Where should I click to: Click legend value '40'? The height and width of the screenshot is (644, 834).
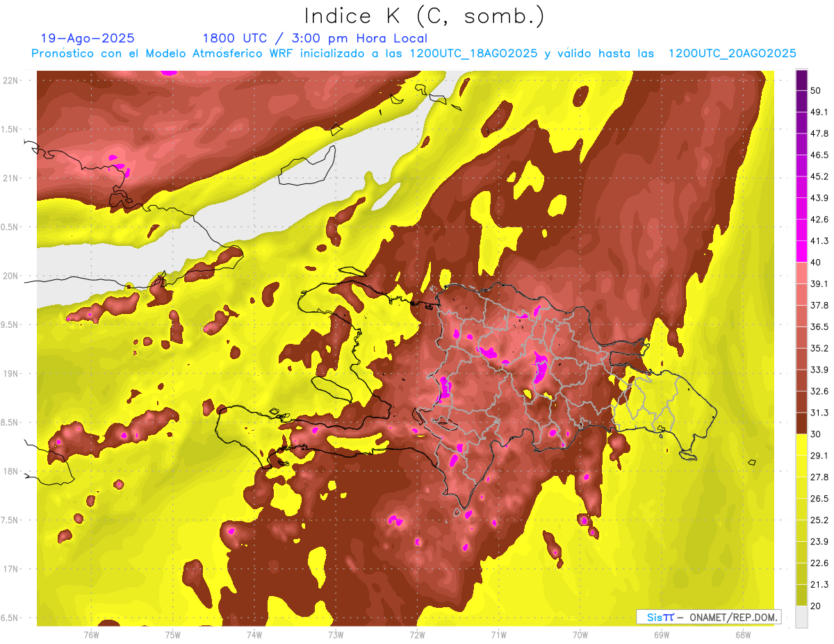coord(817,262)
